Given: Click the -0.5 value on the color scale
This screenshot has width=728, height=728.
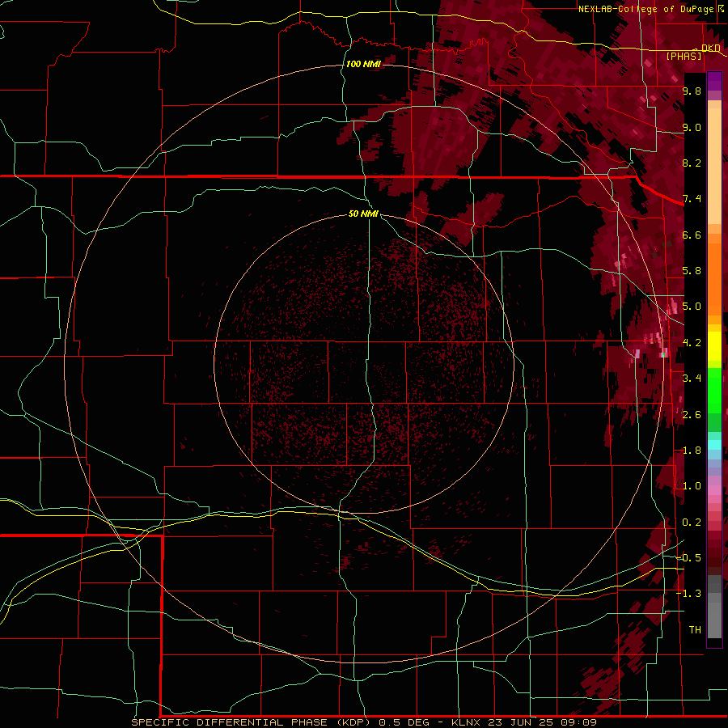Looking at the screenshot, I should click(x=689, y=558).
